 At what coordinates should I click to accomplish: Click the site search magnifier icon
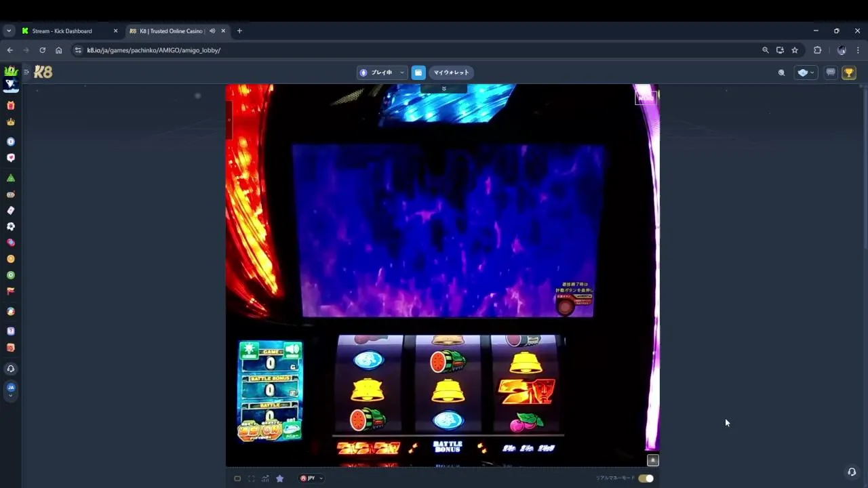(x=781, y=73)
